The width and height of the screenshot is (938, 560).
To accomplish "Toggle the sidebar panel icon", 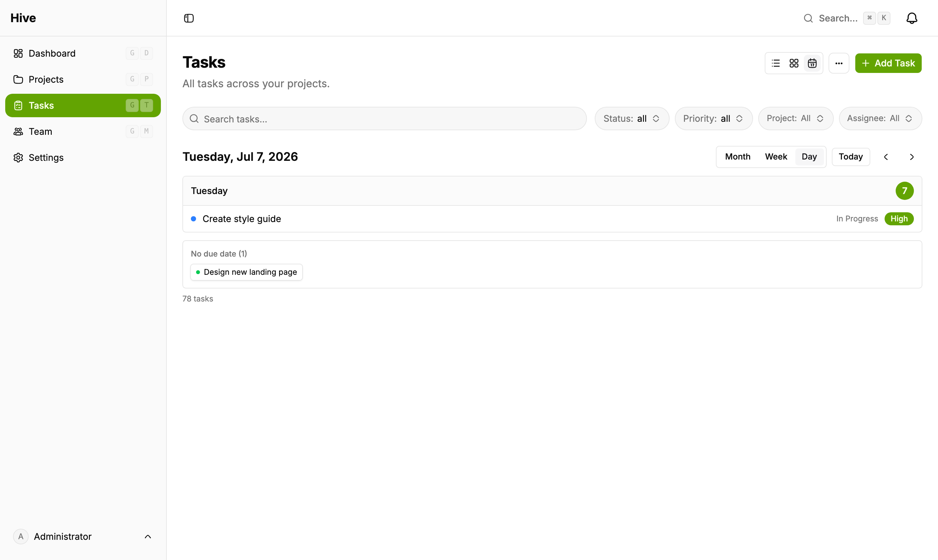I will point(189,18).
